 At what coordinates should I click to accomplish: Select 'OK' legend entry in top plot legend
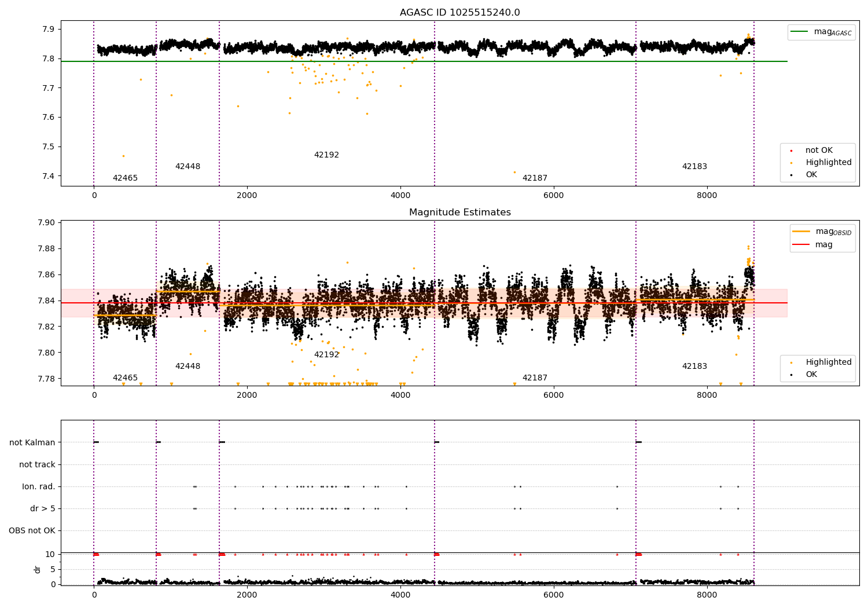click(811, 175)
